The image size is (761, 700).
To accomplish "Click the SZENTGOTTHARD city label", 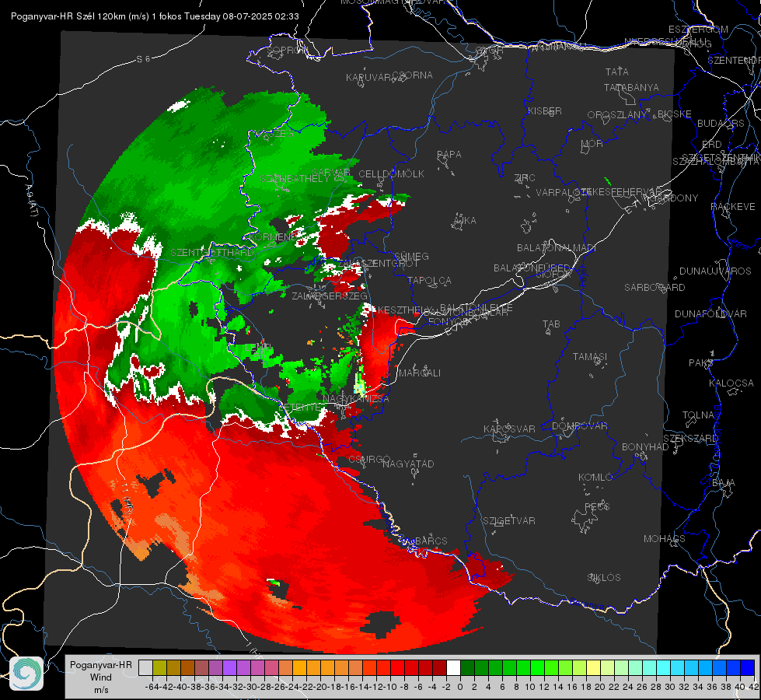I will pyautogui.click(x=211, y=253).
